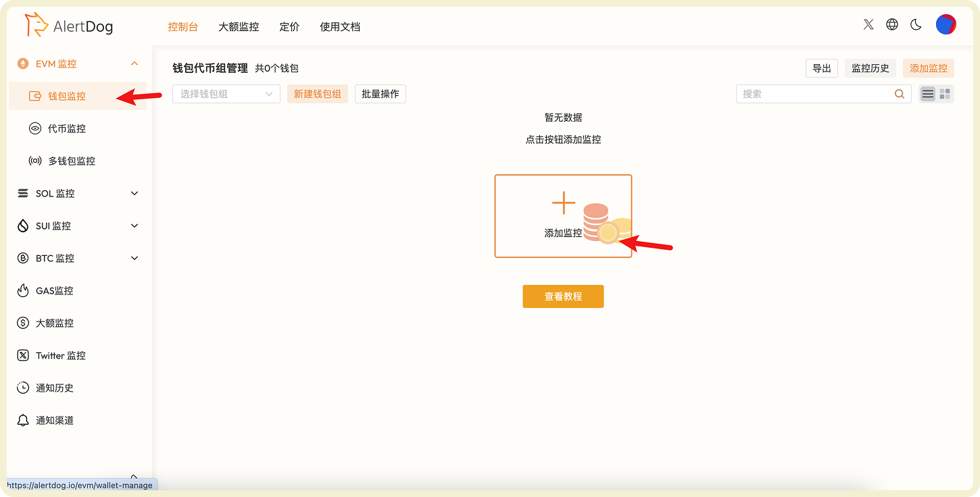Open the 选择钱包组 dropdown
The height and width of the screenshot is (497, 980).
(x=226, y=94)
